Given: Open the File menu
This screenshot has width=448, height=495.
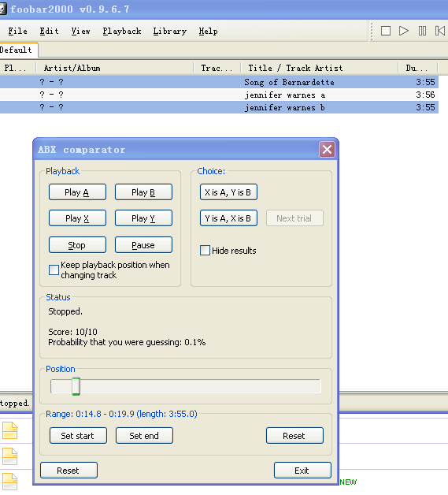Looking at the screenshot, I should tap(17, 31).
